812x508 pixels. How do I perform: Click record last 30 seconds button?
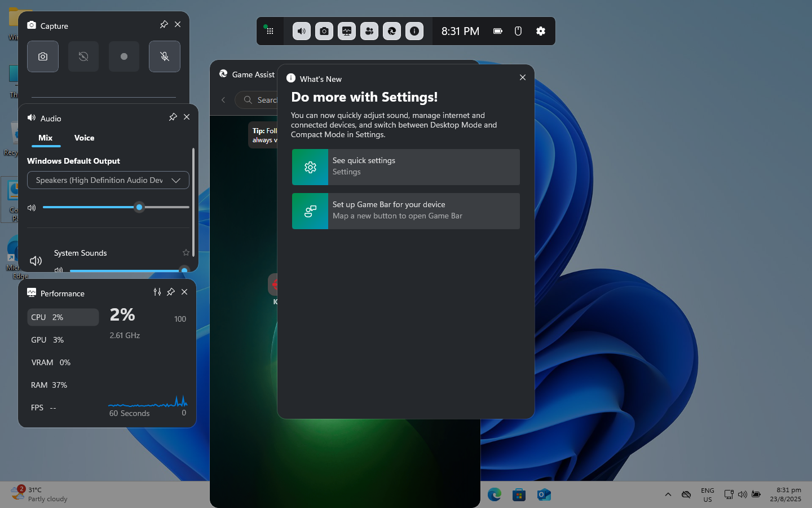pos(83,56)
